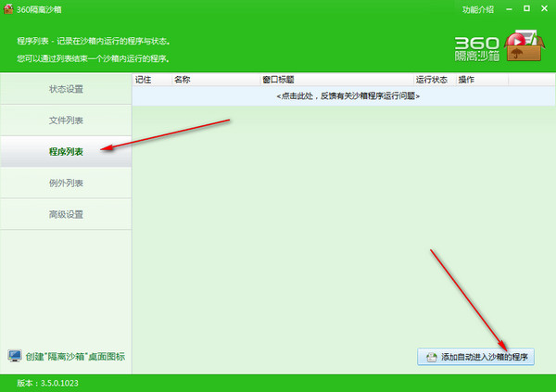Select the 程序列表 sidebar tab

(x=66, y=152)
